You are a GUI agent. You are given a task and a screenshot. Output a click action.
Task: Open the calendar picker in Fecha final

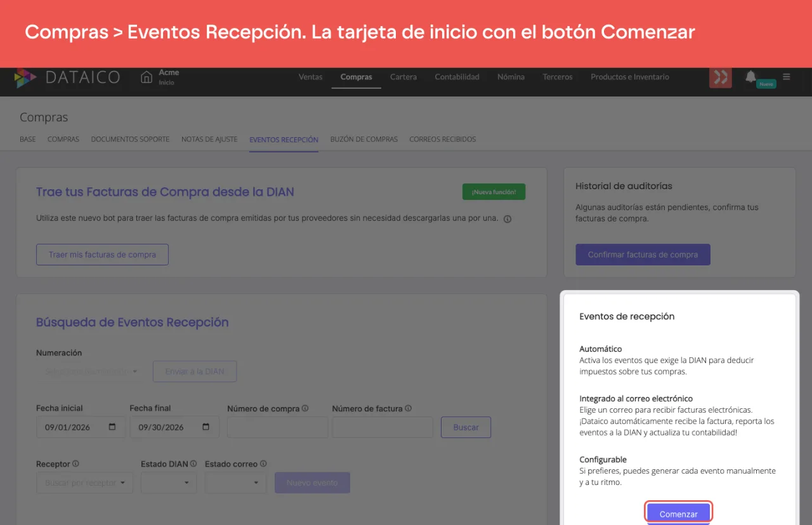click(206, 427)
